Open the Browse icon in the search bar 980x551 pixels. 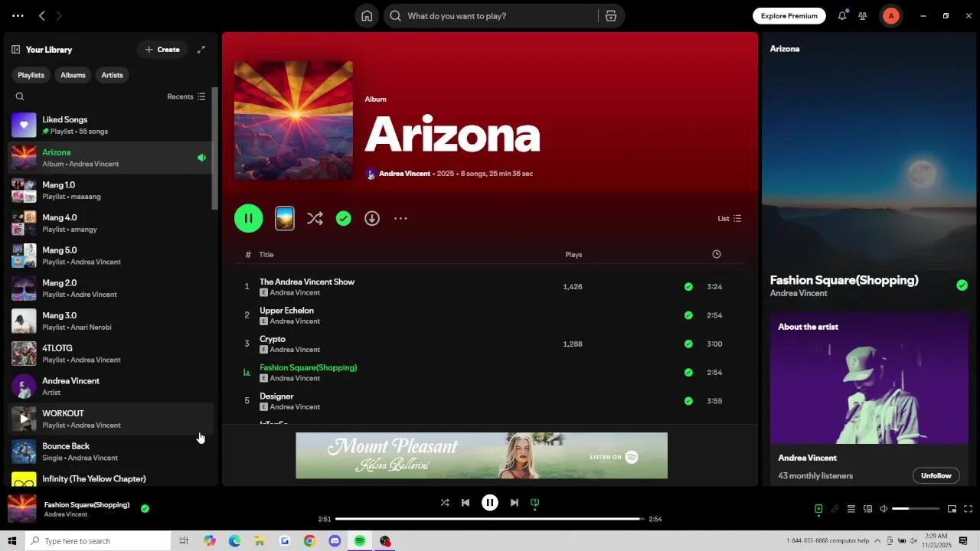(611, 16)
